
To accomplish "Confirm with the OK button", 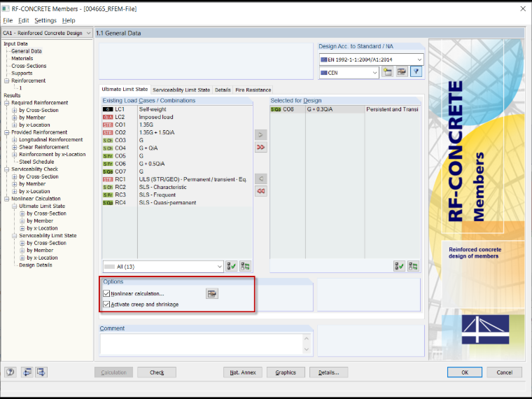I will (465, 372).
